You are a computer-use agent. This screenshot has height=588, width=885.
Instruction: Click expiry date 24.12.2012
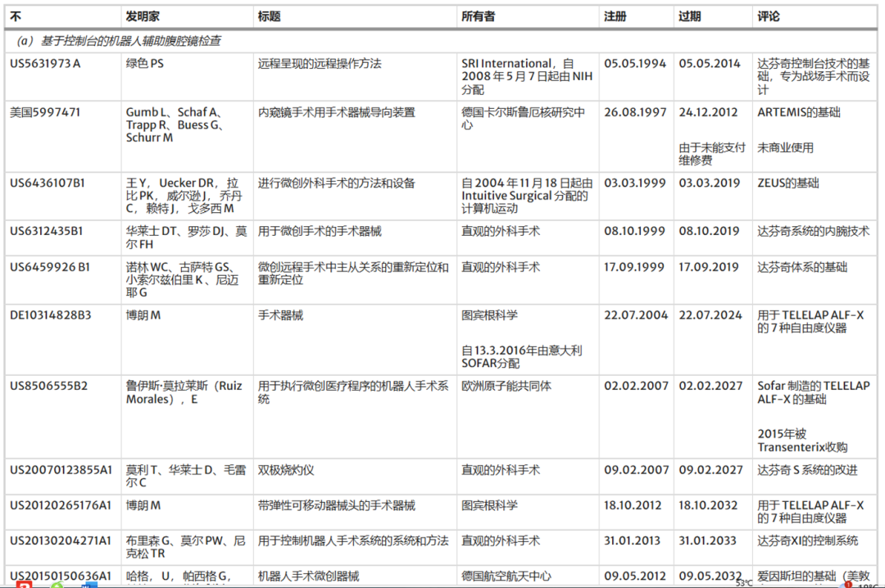click(x=708, y=112)
